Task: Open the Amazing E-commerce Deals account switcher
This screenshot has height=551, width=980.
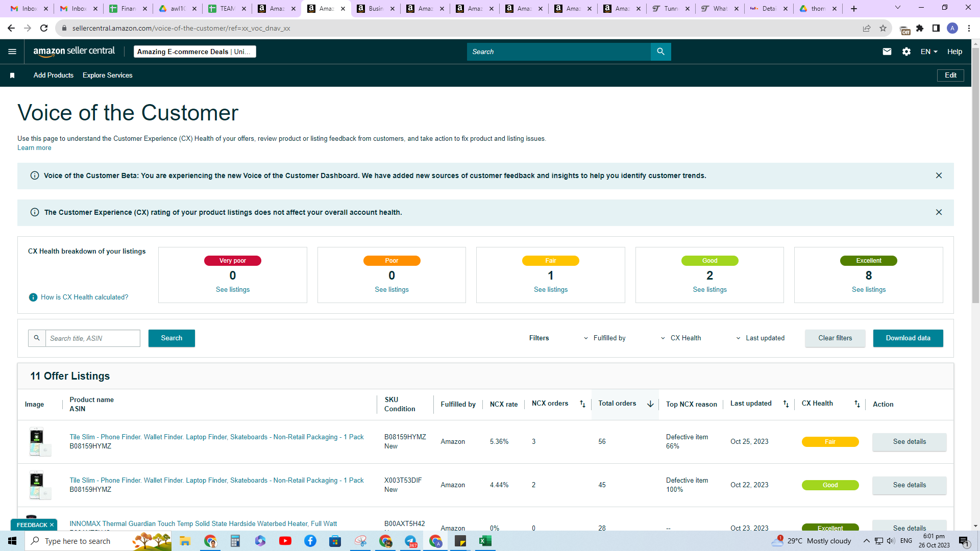Action: point(195,52)
